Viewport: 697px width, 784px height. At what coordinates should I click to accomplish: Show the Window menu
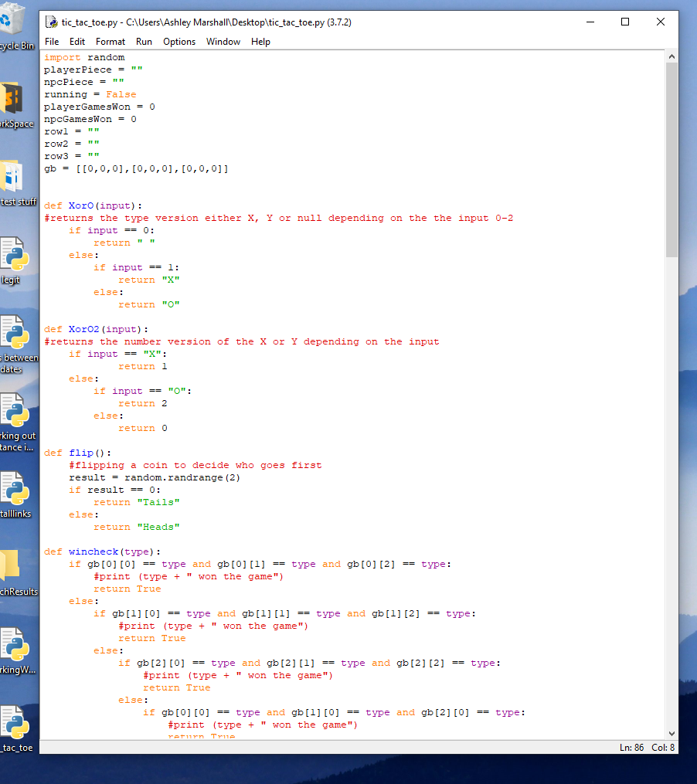click(223, 42)
